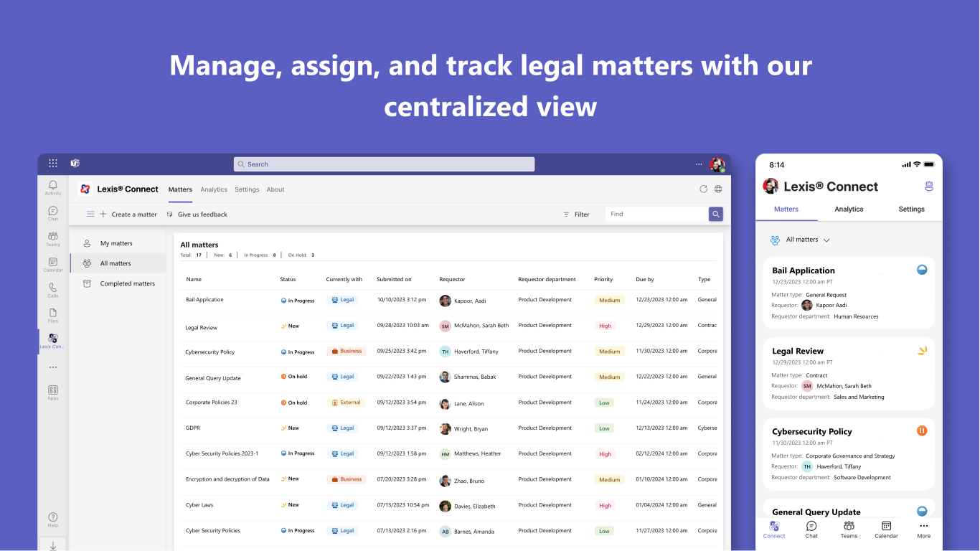Open the Cybersecurity Policy table row

(x=448, y=352)
